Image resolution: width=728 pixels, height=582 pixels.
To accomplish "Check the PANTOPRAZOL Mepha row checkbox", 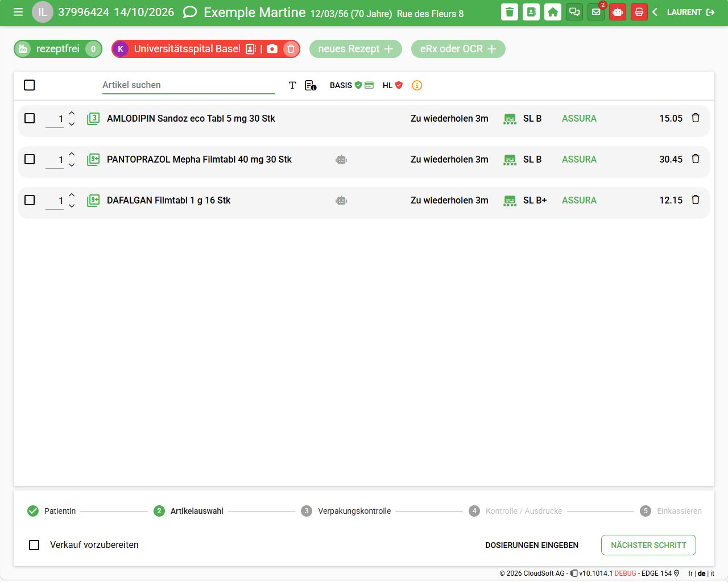I will coord(30,159).
